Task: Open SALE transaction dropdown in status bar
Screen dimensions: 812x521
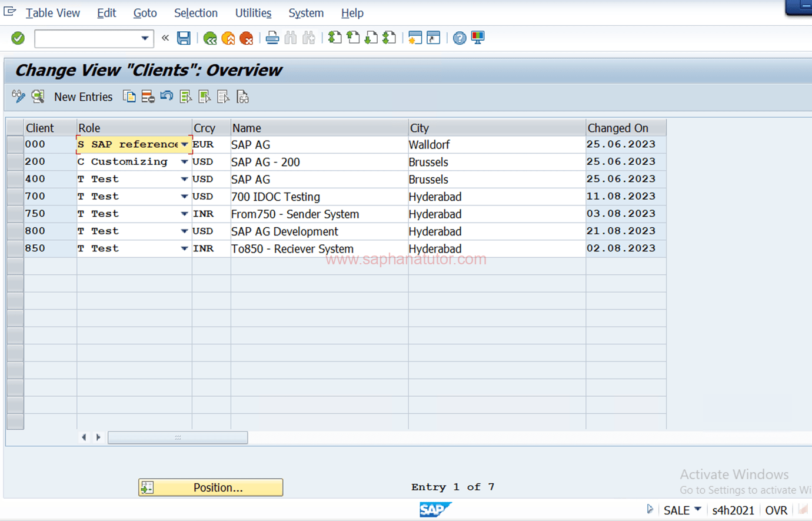Action: [x=698, y=509]
